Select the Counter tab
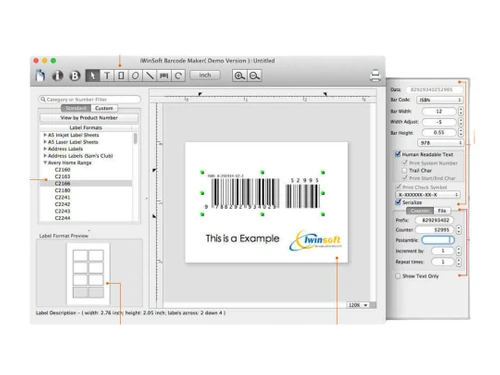 tap(420, 211)
